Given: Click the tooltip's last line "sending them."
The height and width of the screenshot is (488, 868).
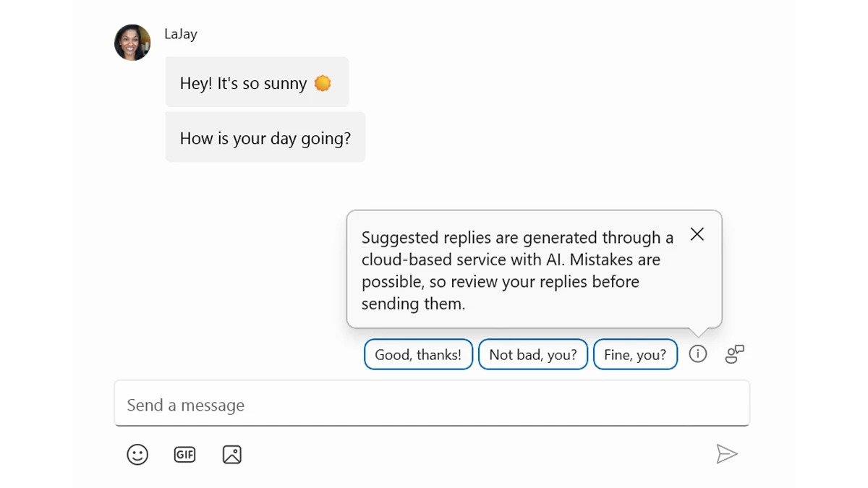Looking at the screenshot, I should 413,304.
